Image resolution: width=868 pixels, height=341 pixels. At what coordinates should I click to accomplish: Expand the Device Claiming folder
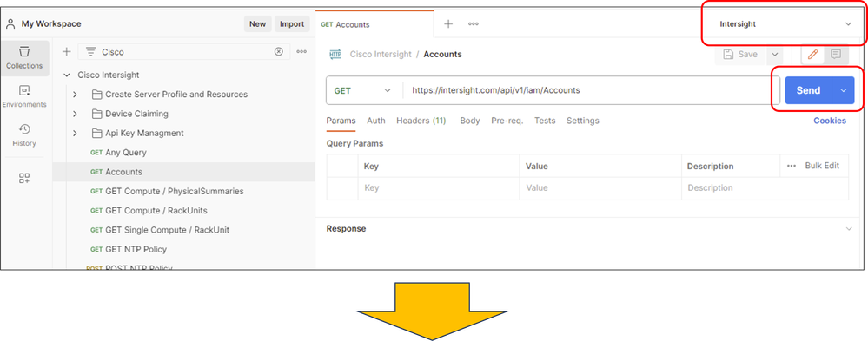(x=76, y=114)
